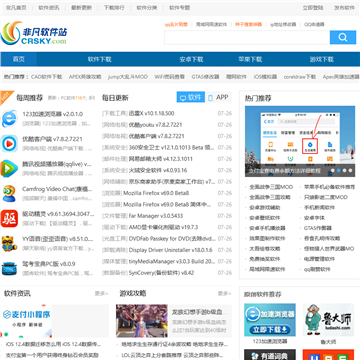This screenshot has height=360, width=360.
Task: Switch daily updates to the APP tab
Action: click(x=219, y=97)
